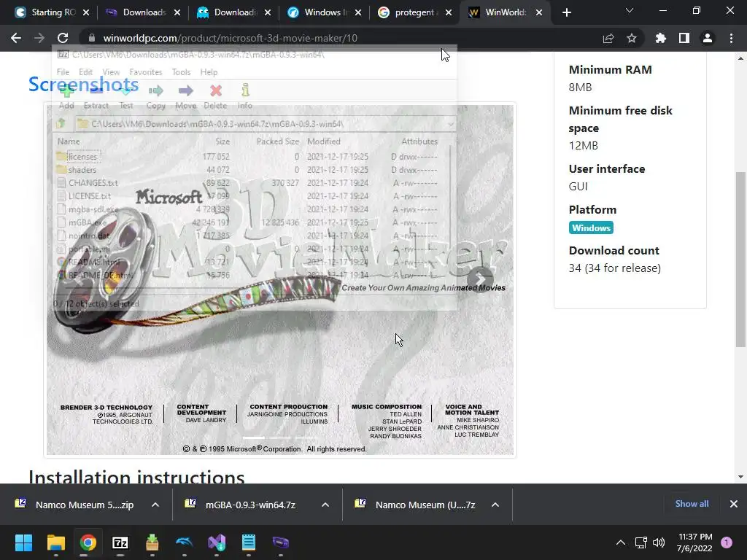Open the network status tray icon
This screenshot has width=747, height=560.
coord(640,542)
